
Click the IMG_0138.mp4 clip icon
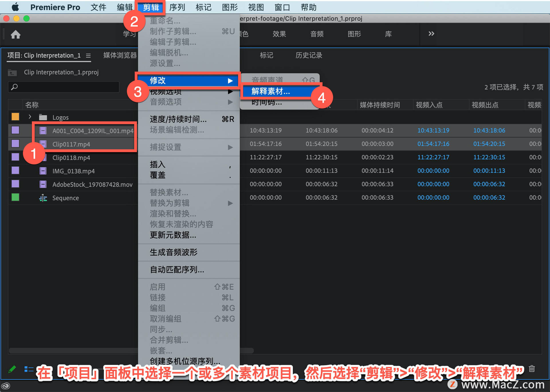(43, 171)
